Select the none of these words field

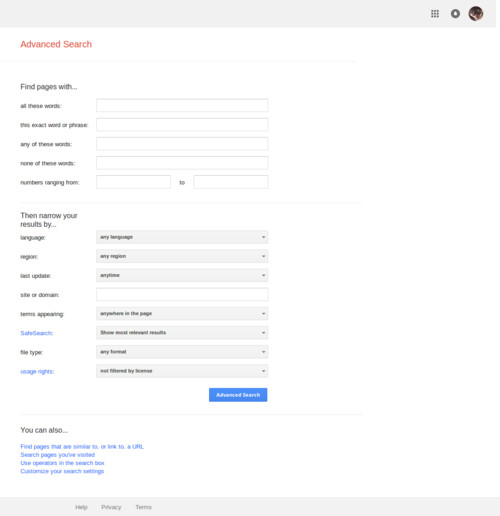182,163
